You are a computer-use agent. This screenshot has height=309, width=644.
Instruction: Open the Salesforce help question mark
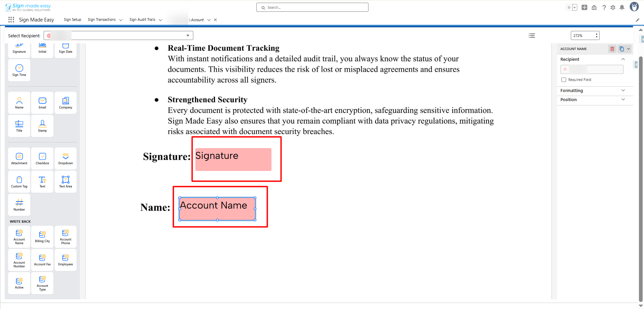(604, 7)
